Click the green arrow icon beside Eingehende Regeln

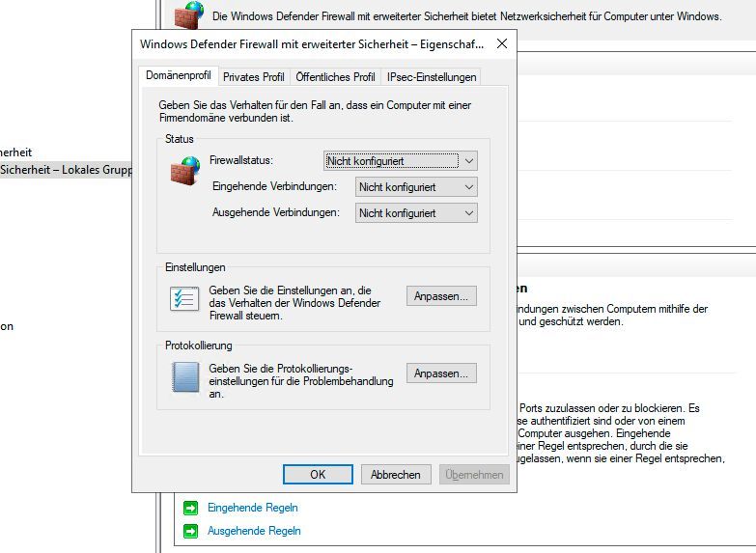coord(190,509)
